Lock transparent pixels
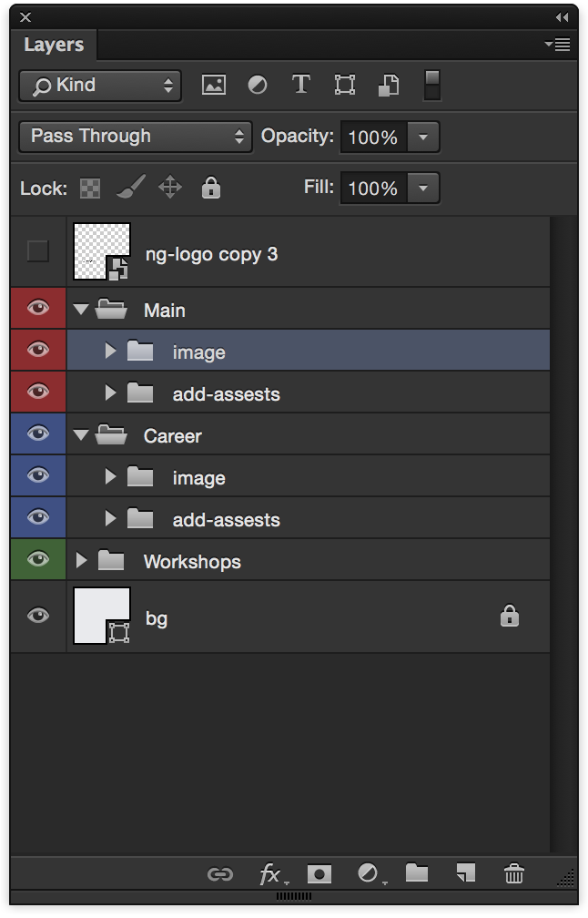 [90, 189]
